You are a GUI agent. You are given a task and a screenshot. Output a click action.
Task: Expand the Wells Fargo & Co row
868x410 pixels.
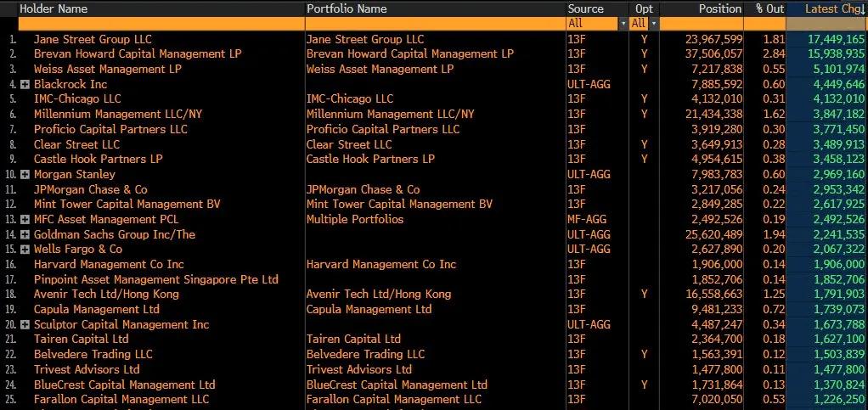[x=25, y=250]
